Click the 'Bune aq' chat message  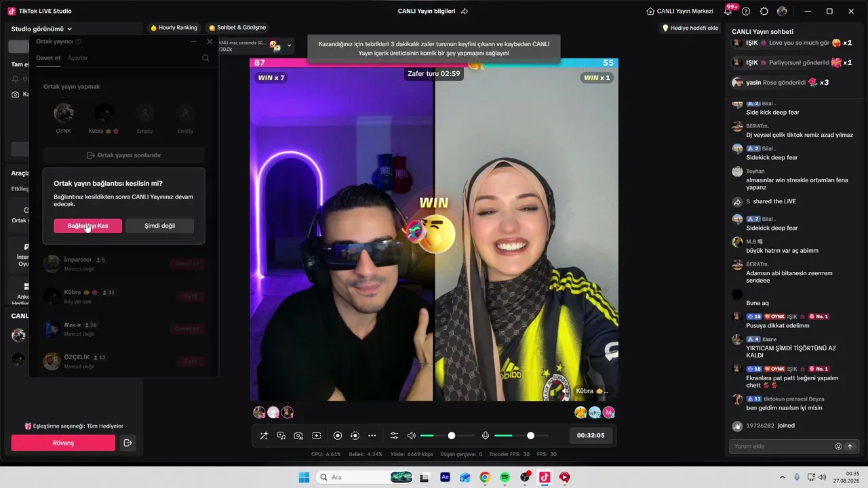pos(757,303)
